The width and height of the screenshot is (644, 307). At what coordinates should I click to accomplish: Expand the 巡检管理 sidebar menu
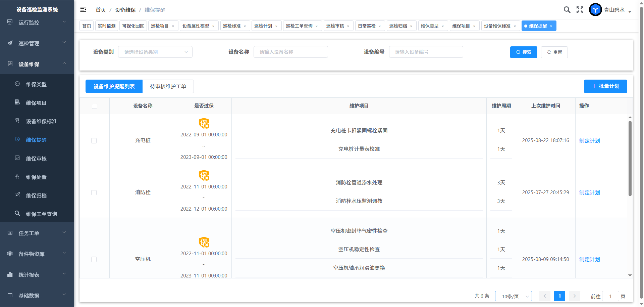coord(37,43)
